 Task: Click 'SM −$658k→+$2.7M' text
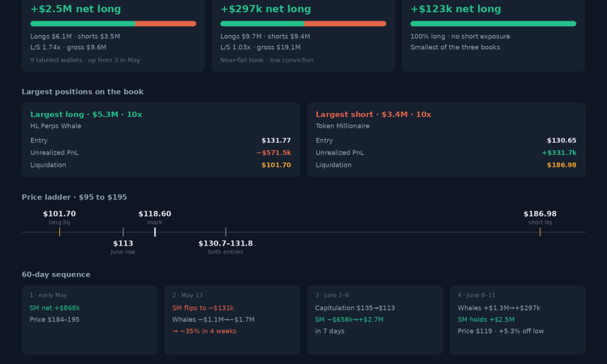[349, 320]
